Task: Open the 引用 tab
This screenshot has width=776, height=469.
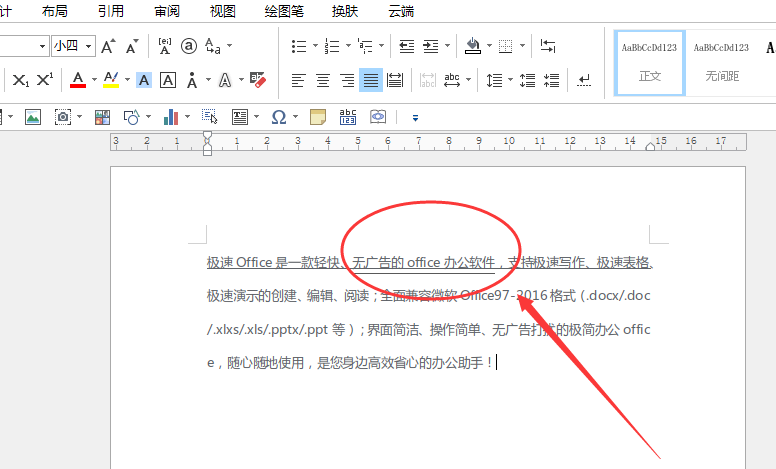Action: click(x=111, y=11)
